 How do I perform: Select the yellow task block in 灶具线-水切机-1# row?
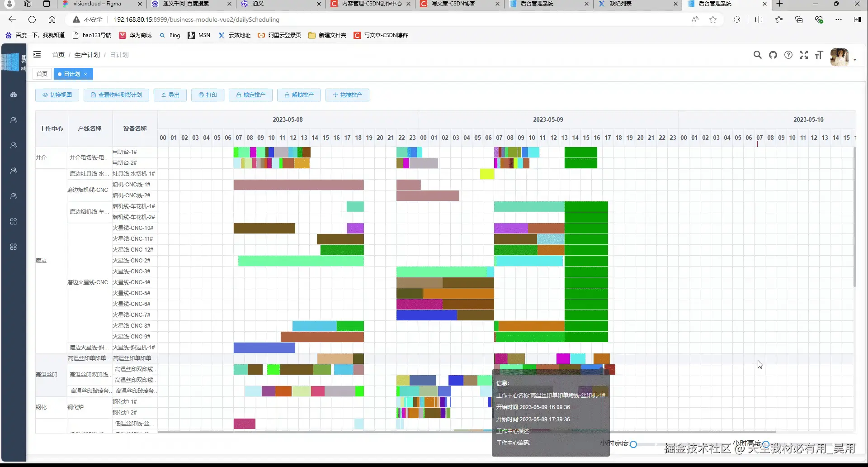pyautogui.click(x=487, y=174)
